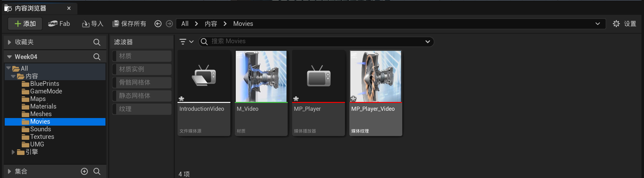644x178 pixels.
Task: Open the Fab marketplace button
Action: (x=59, y=24)
